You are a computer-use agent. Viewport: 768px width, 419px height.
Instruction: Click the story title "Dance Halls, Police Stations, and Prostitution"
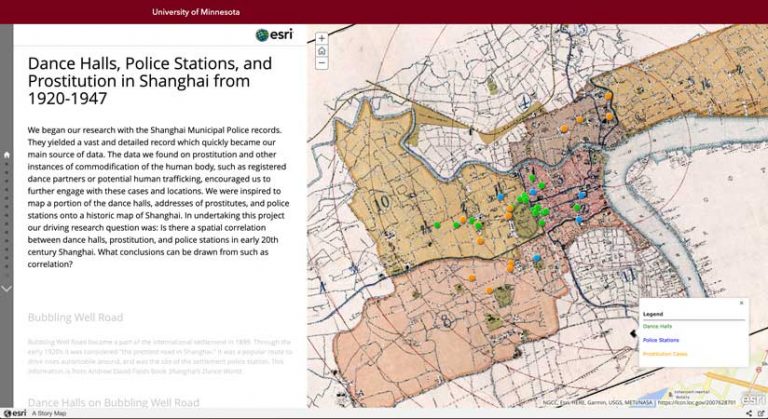pos(150,81)
